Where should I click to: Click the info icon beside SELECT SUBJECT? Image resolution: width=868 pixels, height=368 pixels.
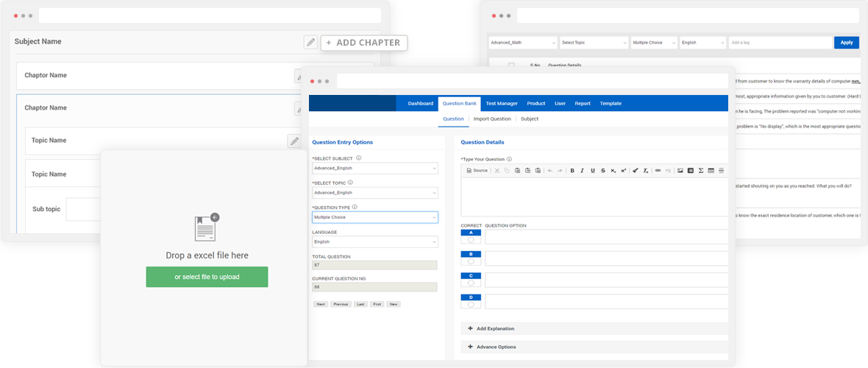point(359,158)
